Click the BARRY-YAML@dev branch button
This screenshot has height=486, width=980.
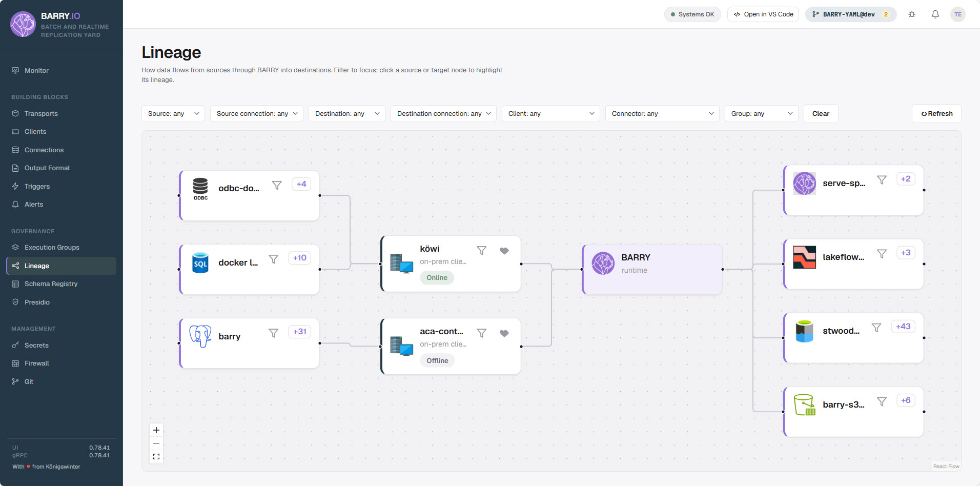point(851,14)
